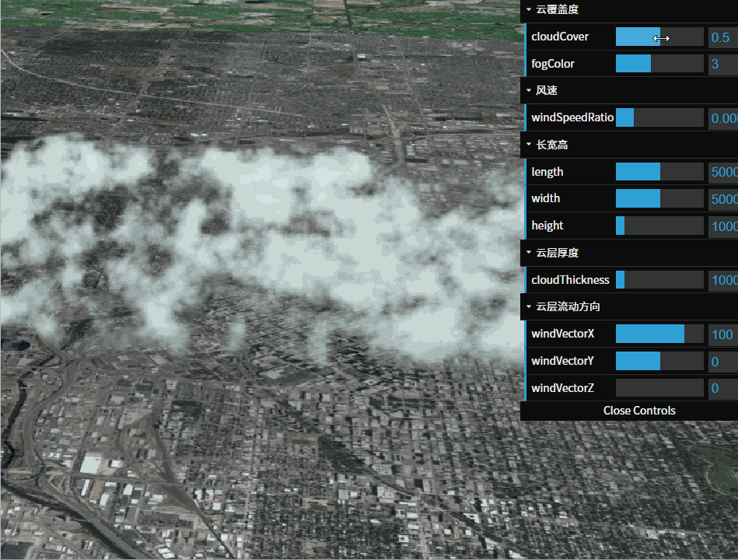The image size is (738, 560).
Task: Edit the windSpeedRatio value field
Action: click(723, 118)
